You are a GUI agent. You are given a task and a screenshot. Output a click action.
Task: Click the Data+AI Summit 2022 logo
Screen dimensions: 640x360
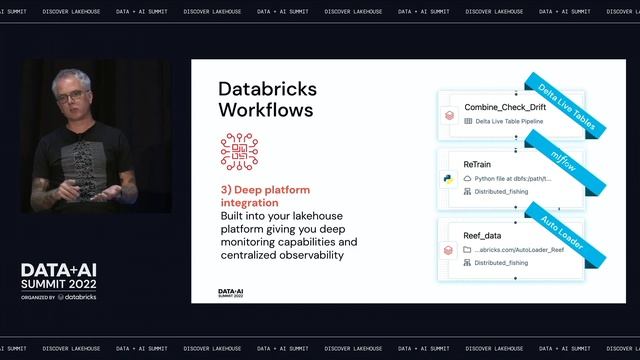[x=59, y=282]
